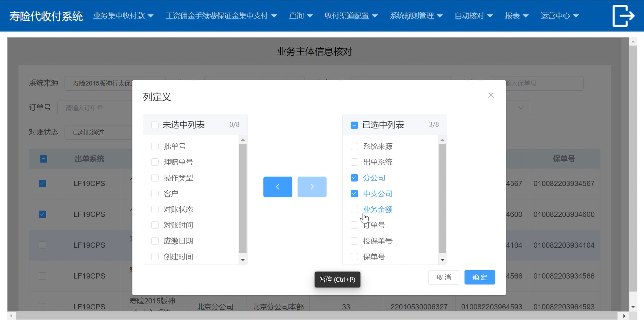Click the logout icon in the header
Image resolution: width=644 pixels, height=322 pixels.
click(623, 16)
